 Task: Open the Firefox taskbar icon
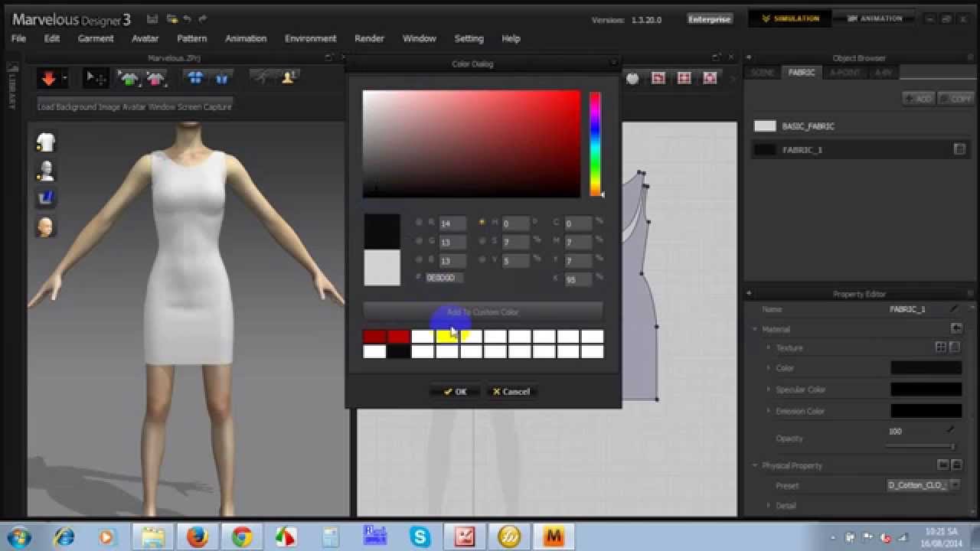[x=197, y=537]
